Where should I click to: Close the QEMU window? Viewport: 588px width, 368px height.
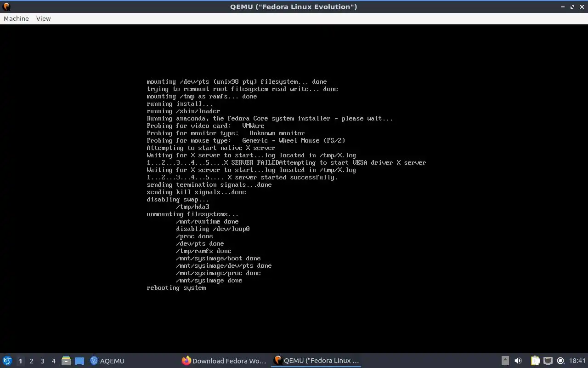[x=582, y=7]
